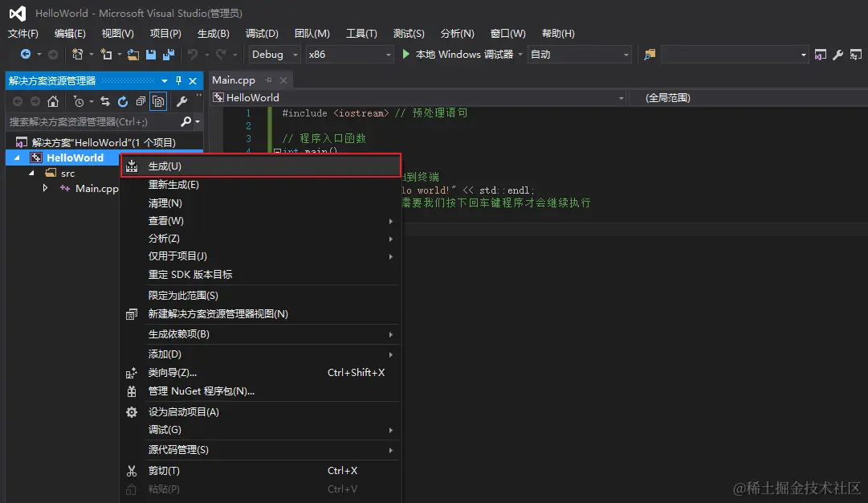The height and width of the screenshot is (503, 868).
Task: Click the last icon on the main toolbar
Action: point(856,55)
